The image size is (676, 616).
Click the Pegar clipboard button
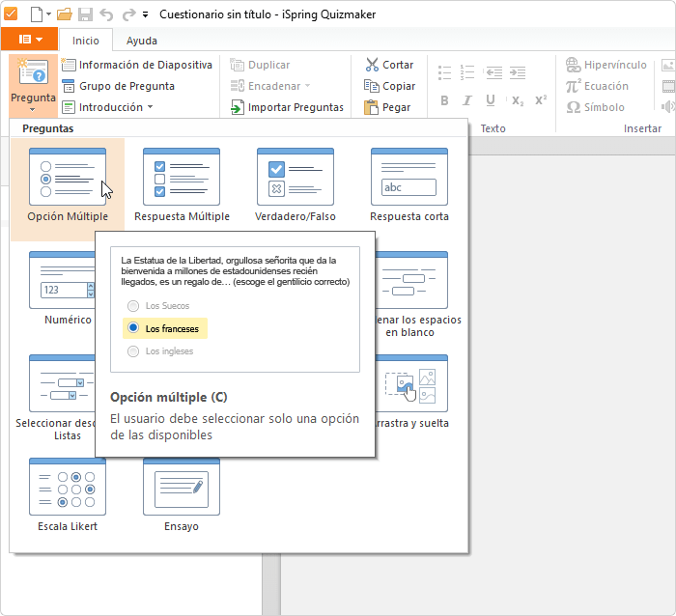[x=387, y=107]
